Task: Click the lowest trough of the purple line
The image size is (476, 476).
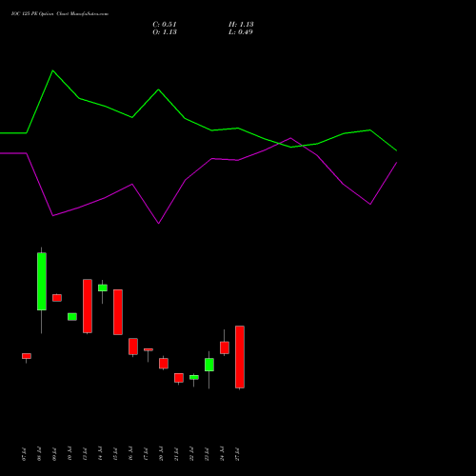Action: 159,224
